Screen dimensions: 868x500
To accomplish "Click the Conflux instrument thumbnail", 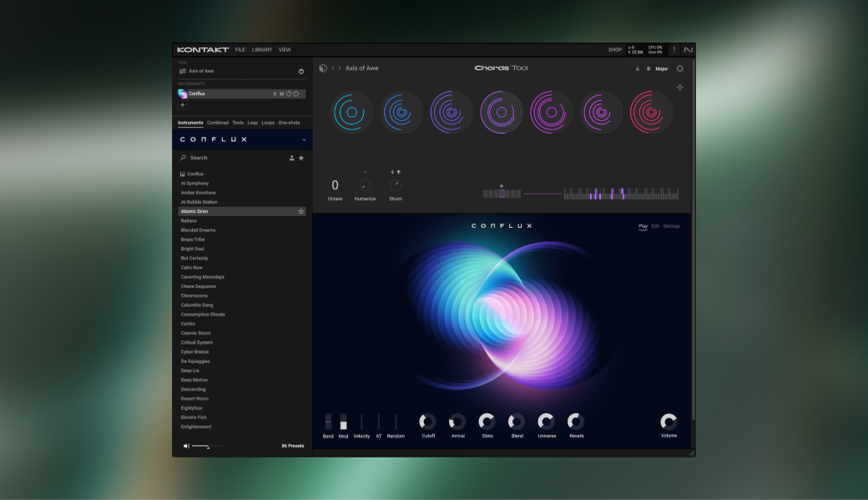I will click(183, 93).
